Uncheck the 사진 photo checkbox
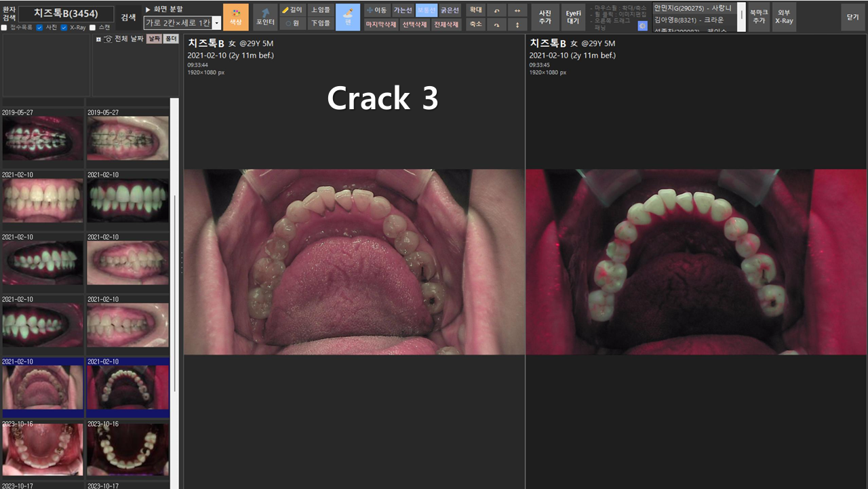This screenshot has height=489, width=868. point(39,27)
